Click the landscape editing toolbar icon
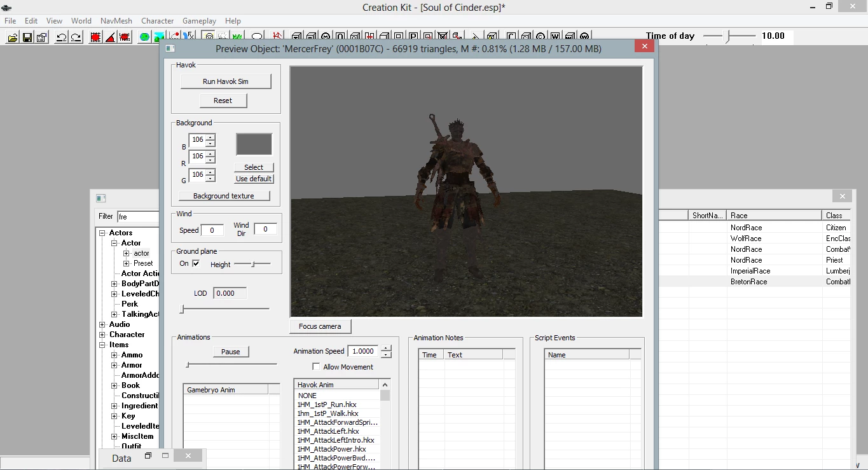868x470 pixels. [x=159, y=36]
